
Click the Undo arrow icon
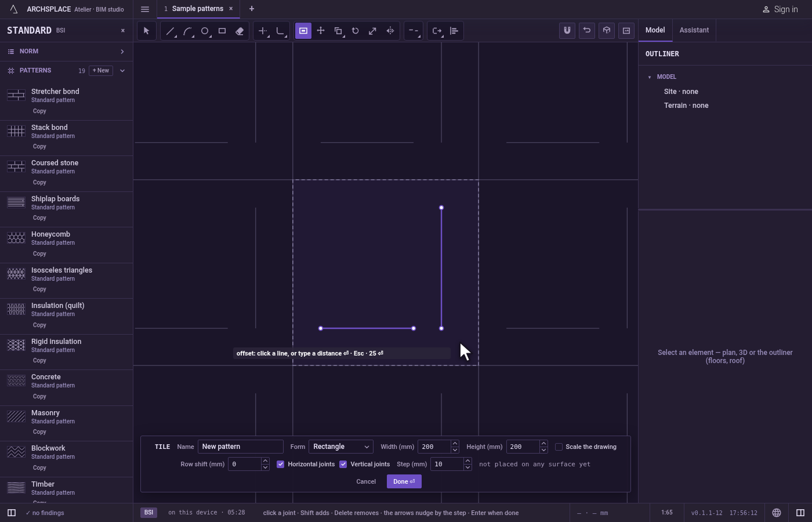587,31
